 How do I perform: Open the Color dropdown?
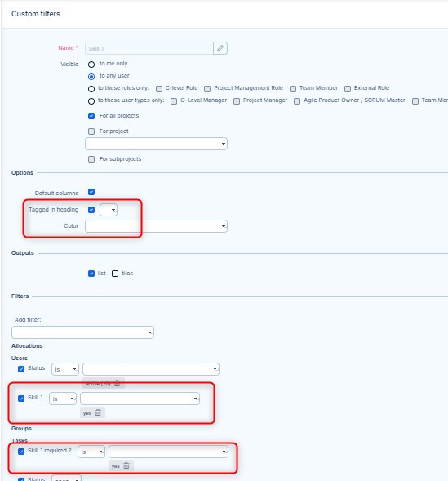pos(157,226)
